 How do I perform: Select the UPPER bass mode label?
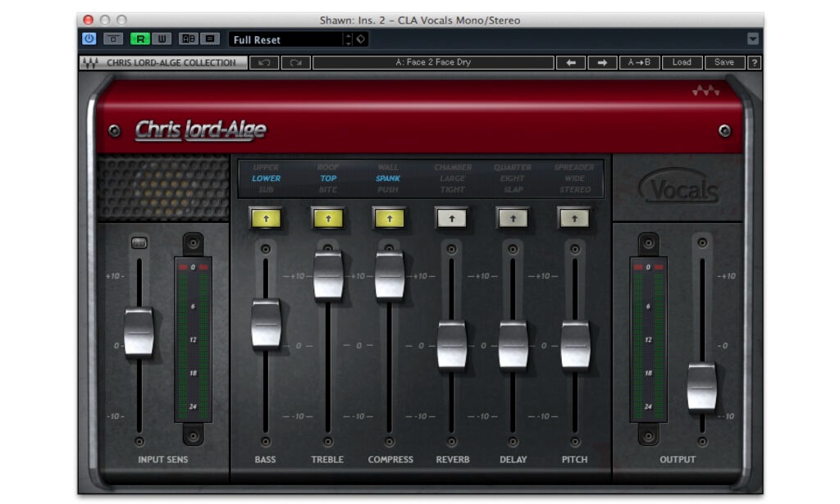267,167
